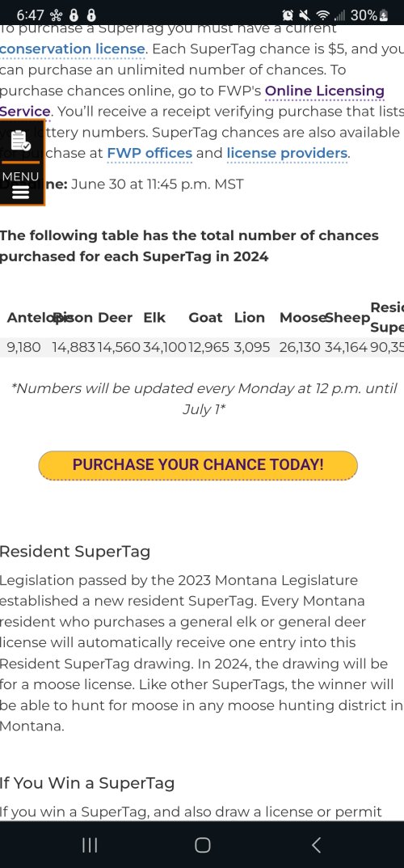
Task: Tap the Android back arrow icon
Action: click(316, 845)
